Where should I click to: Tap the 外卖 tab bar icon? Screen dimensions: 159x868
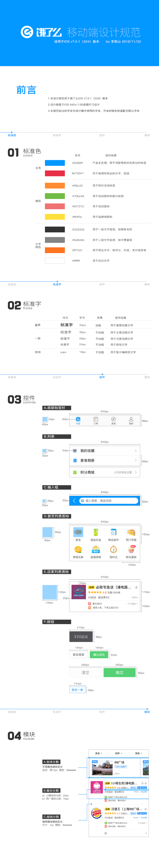(78, 419)
